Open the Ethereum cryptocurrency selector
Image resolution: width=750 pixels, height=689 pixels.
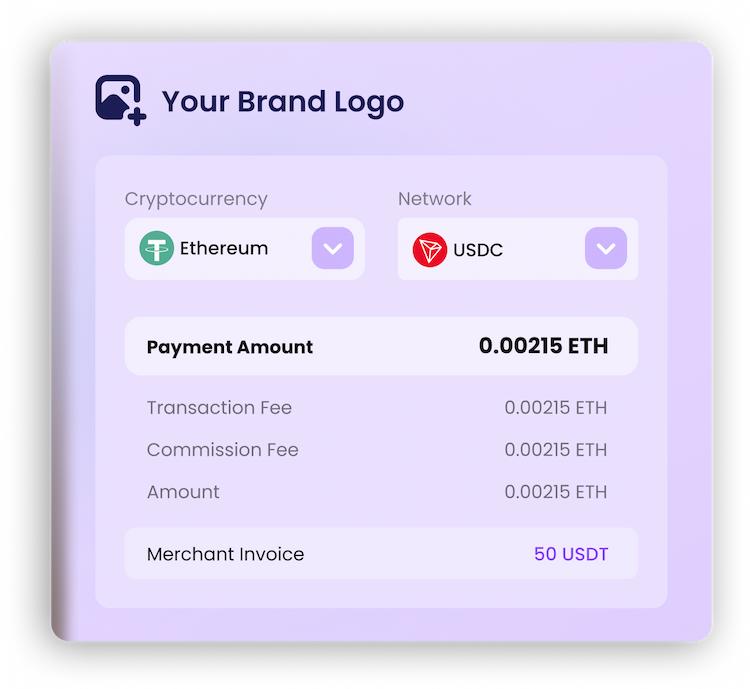coord(244,248)
